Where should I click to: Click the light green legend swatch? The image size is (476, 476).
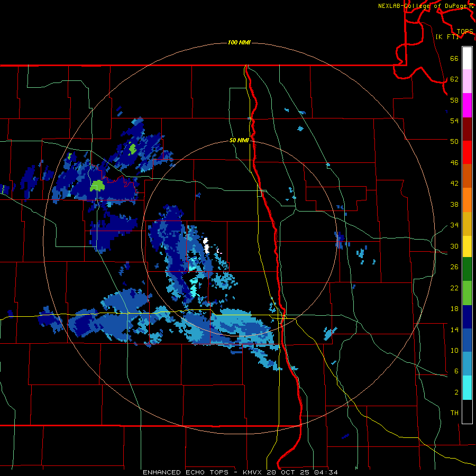tap(467, 293)
